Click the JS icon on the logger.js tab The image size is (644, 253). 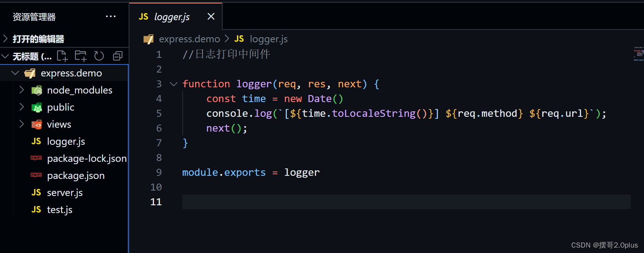[143, 16]
